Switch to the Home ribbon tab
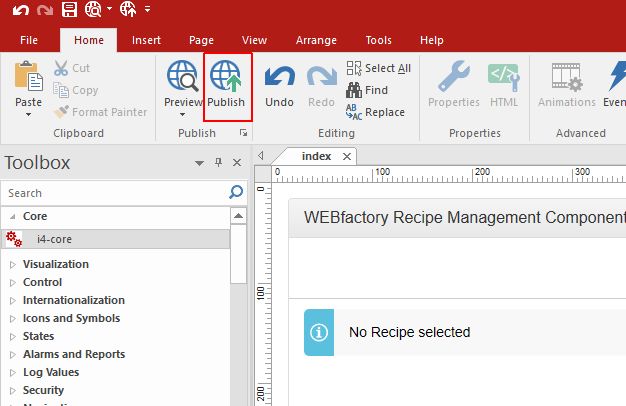Viewport: 626px width, 406px height. (x=89, y=40)
